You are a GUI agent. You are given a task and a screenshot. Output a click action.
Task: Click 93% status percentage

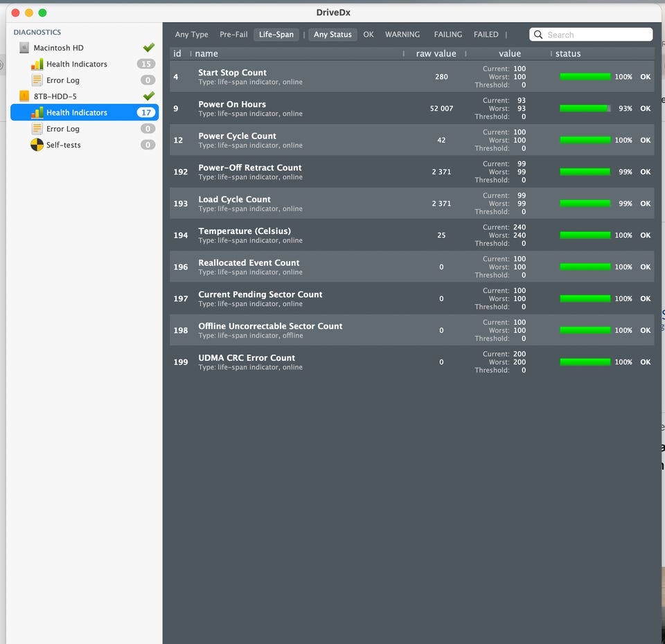[x=625, y=109]
